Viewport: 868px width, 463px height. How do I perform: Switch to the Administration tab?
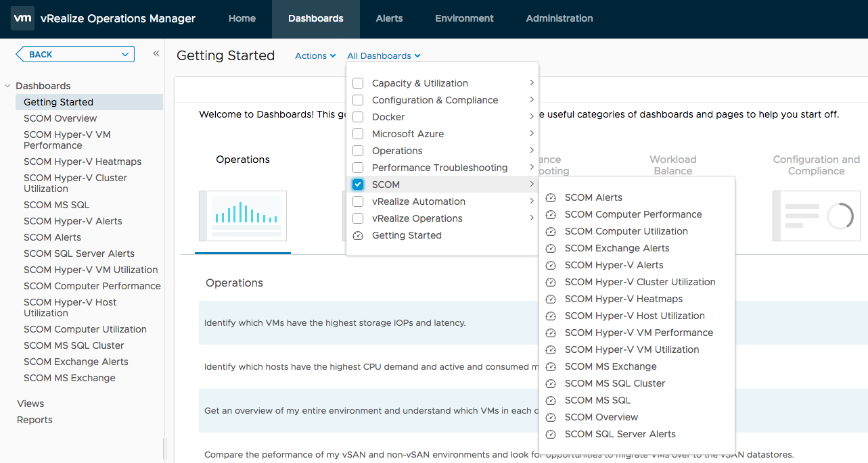(x=559, y=18)
